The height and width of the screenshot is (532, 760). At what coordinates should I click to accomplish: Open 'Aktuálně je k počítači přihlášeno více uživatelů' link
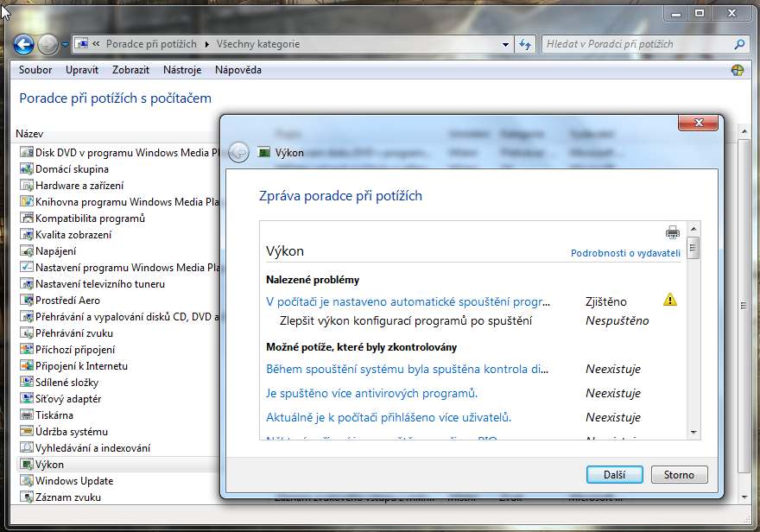click(389, 418)
